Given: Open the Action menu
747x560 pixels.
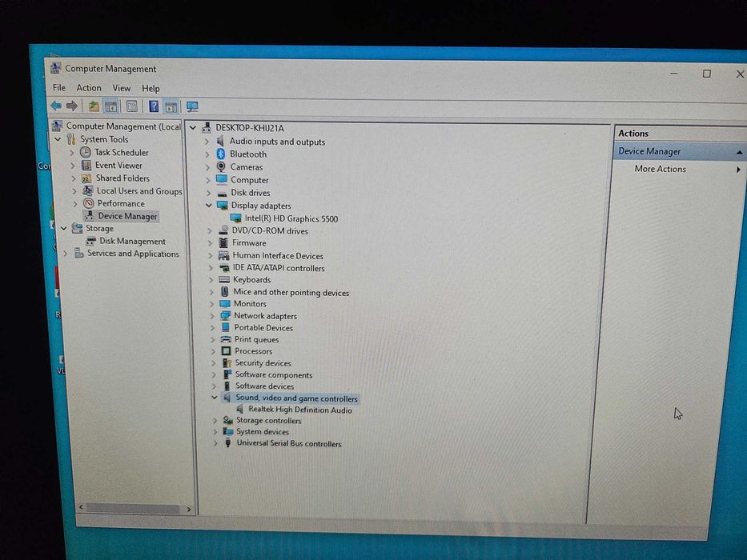Looking at the screenshot, I should click(x=89, y=88).
